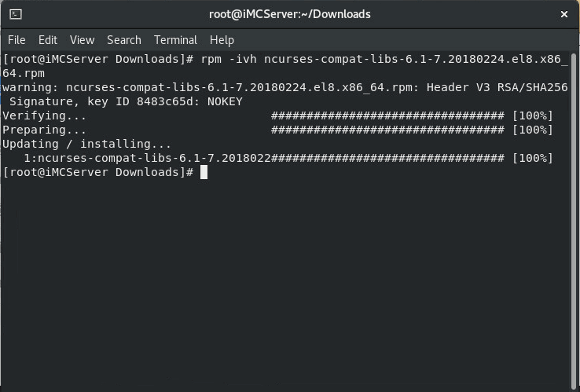Click the blinking cursor block at the prompt

[204, 172]
